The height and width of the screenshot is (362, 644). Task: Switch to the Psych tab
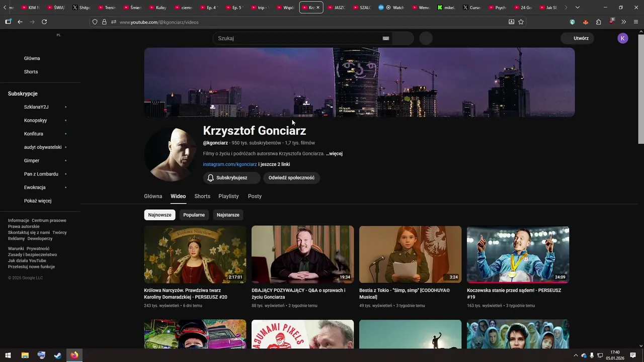click(498, 8)
